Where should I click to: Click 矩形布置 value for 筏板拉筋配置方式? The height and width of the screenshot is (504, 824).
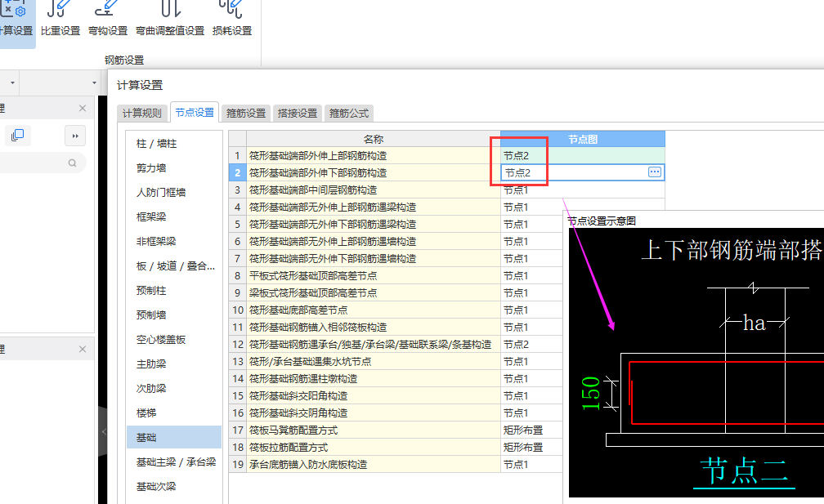pos(523,448)
